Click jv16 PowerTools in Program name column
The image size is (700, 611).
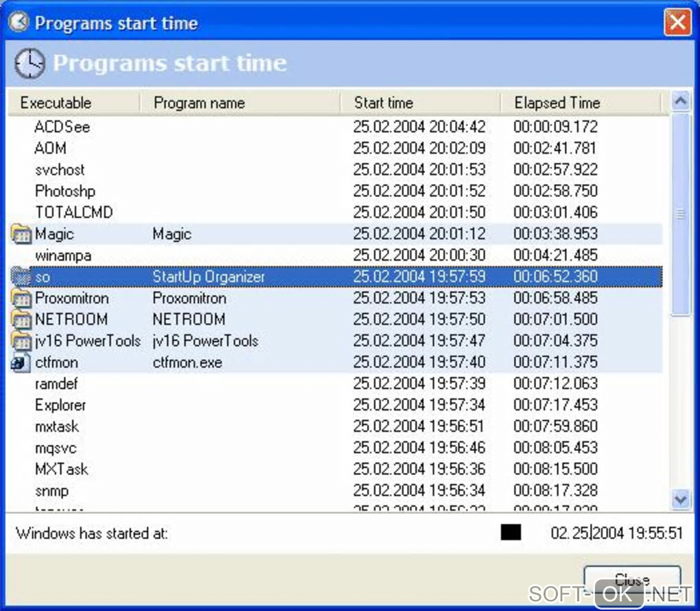tap(205, 341)
